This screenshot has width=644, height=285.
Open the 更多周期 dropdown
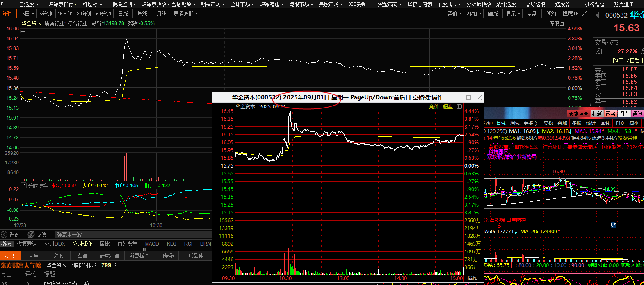pyautogui.click(x=185, y=14)
